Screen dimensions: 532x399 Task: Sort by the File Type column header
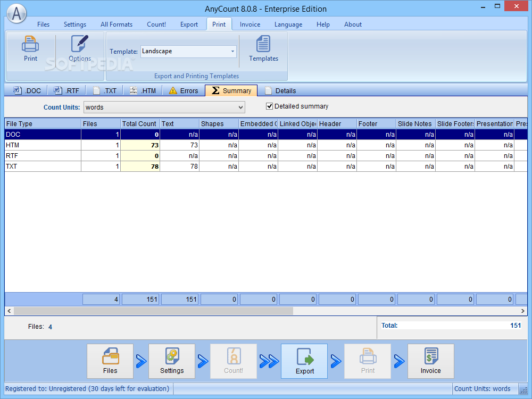(x=43, y=124)
